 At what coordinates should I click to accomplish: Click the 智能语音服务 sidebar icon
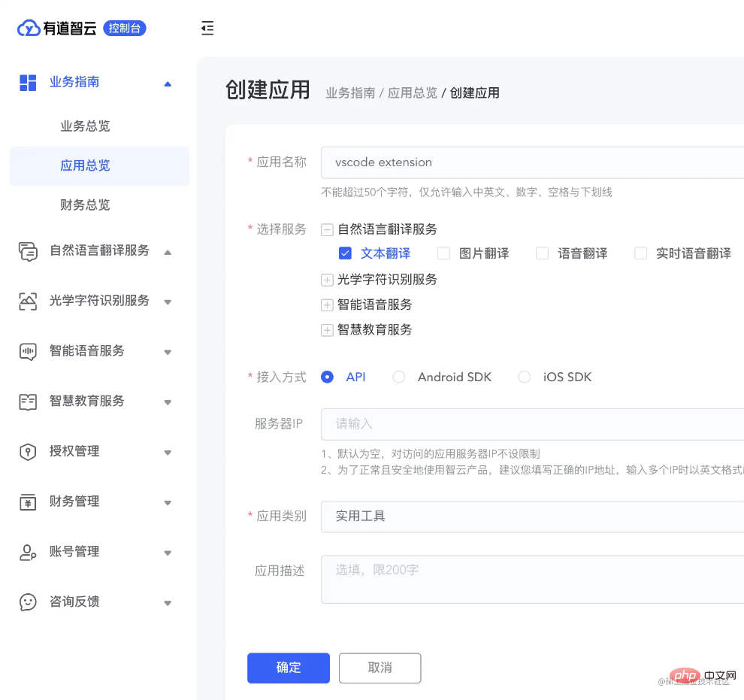pos(28,351)
